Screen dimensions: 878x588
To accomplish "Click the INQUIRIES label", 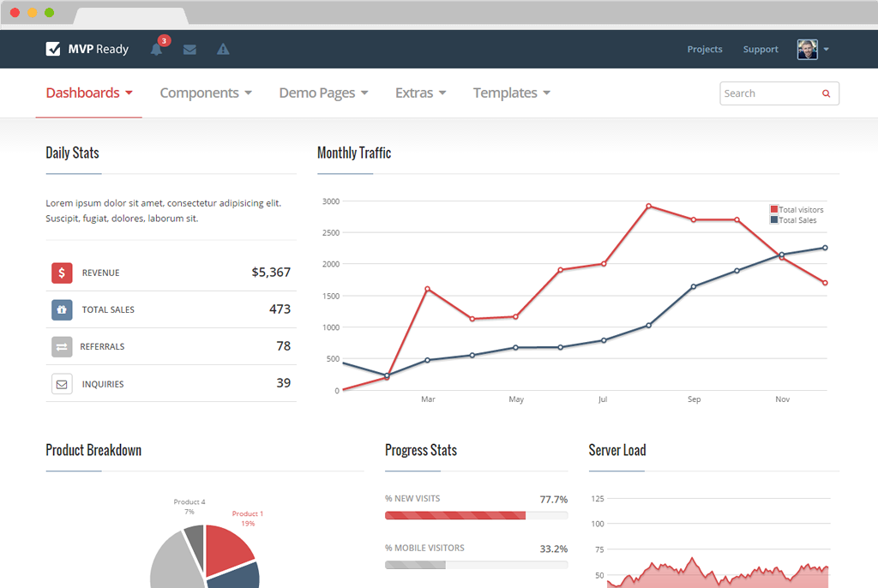I will 103,384.
